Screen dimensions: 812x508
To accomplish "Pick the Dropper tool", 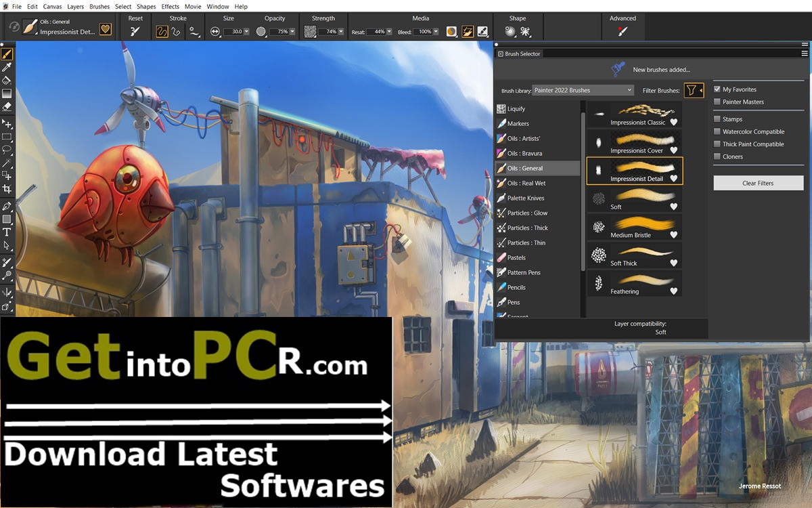I will pos(7,67).
